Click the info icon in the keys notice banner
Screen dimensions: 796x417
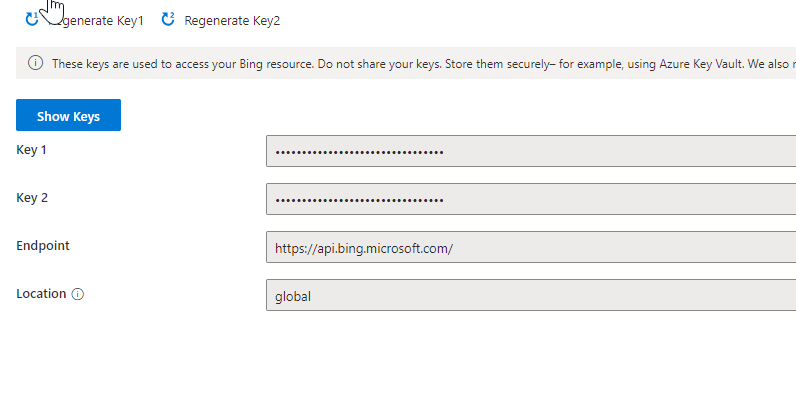tap(36, 63)
